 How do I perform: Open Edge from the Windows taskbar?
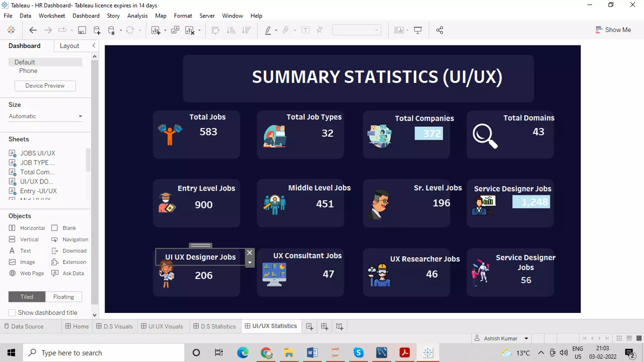point(242,353)
